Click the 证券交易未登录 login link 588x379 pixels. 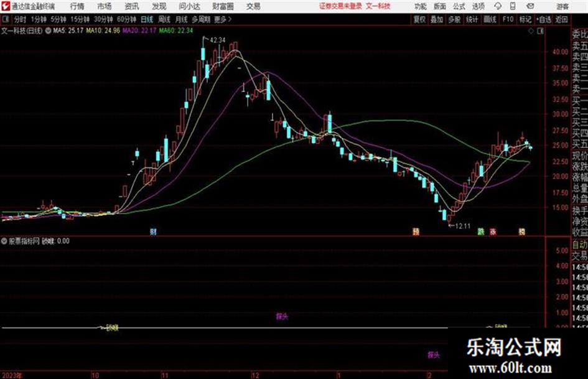point(340,6)
